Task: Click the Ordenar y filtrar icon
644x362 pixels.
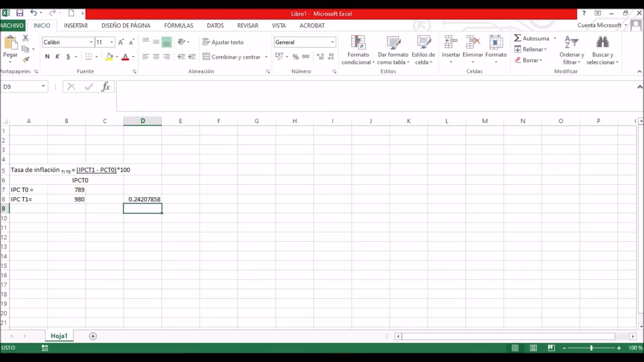Action: [571, 43]
